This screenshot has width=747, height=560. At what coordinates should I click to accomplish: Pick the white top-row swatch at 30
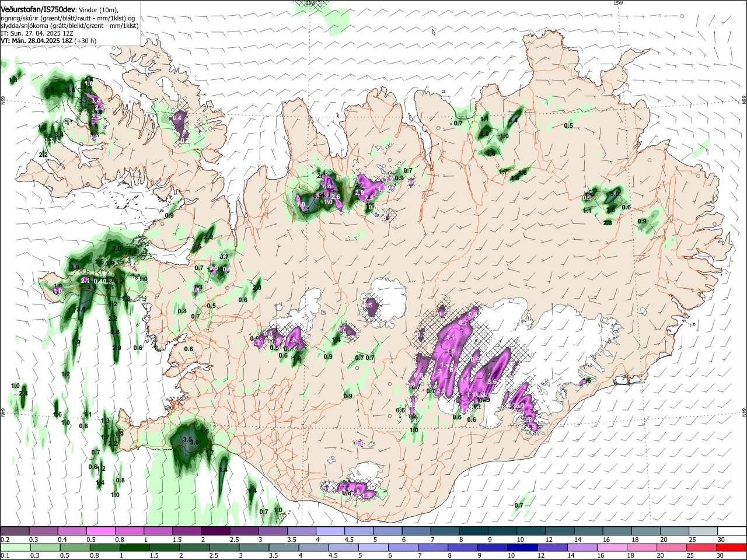coord(731,531)
